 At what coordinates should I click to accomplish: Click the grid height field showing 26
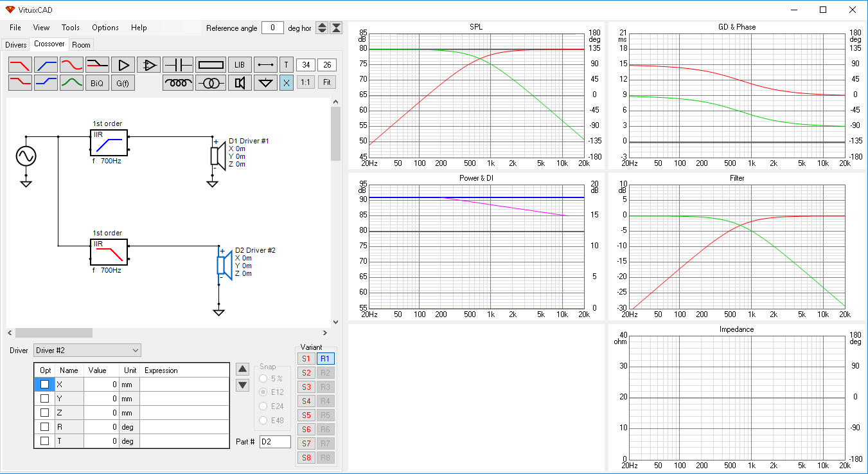[327, 65]
